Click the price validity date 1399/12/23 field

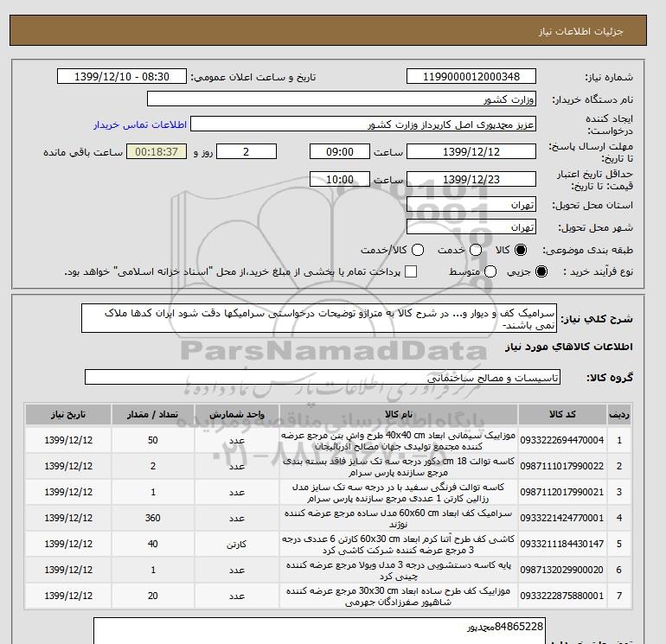pos(471,179)
